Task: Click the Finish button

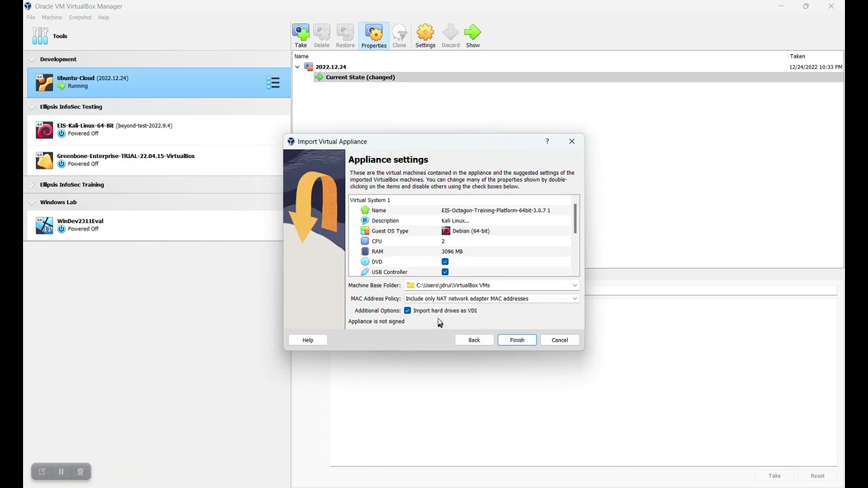Action: click(x=517, y=340)
